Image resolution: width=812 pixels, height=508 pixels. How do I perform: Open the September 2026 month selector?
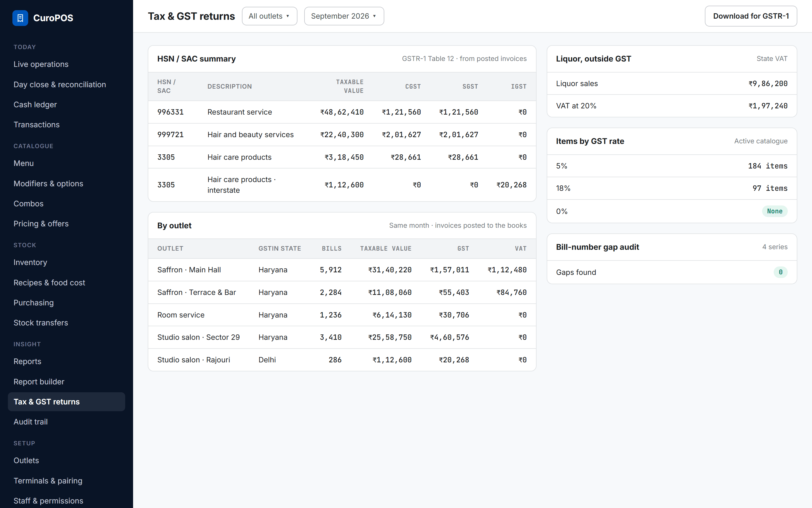pyautogui.click(x=344, y=16)
